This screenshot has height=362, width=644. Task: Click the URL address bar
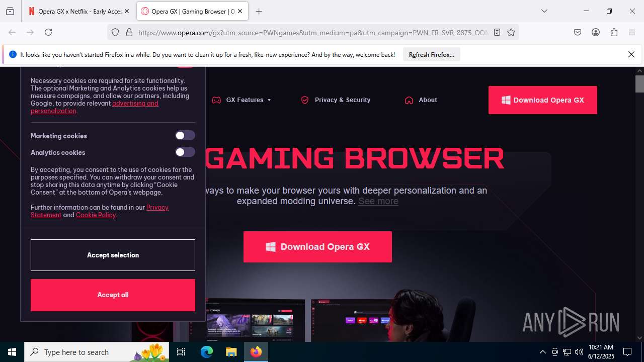[x=312, y=32]
